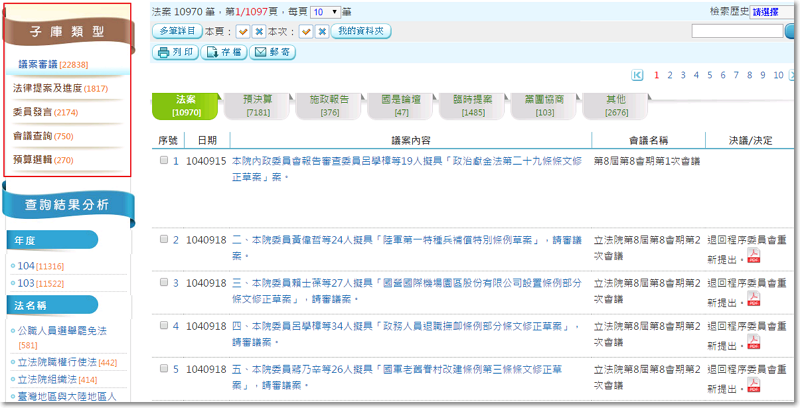
Task: Click the 存檔 save button
Action: click(x=225, y=52)
